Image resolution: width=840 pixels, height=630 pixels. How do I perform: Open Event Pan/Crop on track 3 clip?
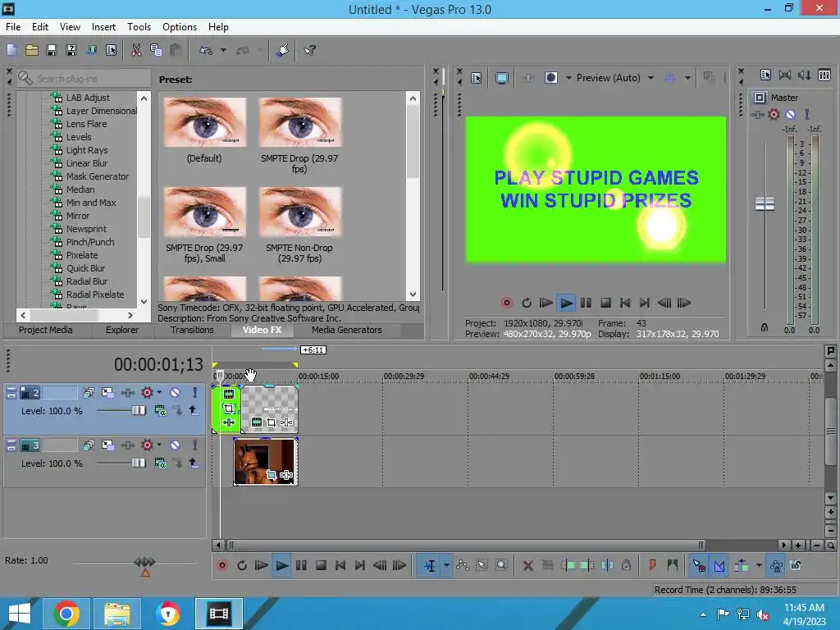click(272, 475)
